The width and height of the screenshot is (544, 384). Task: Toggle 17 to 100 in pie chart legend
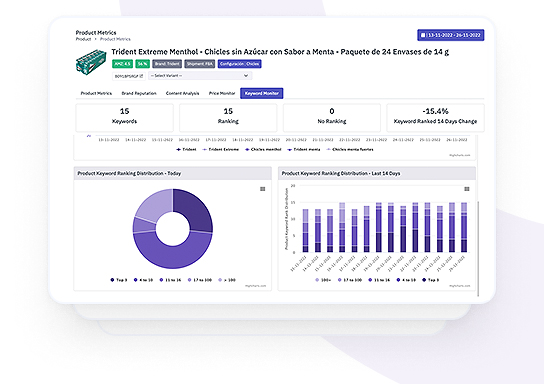tap(200, 280)
